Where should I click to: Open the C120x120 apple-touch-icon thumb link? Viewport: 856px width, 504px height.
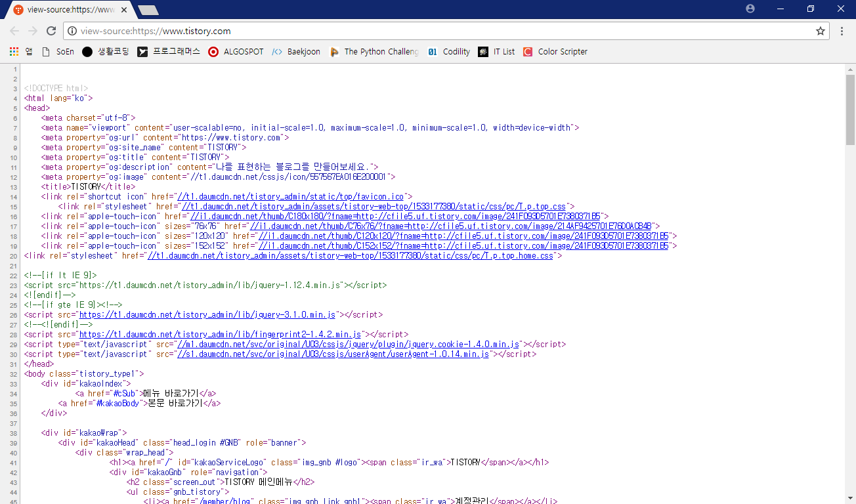click(465, 236)
